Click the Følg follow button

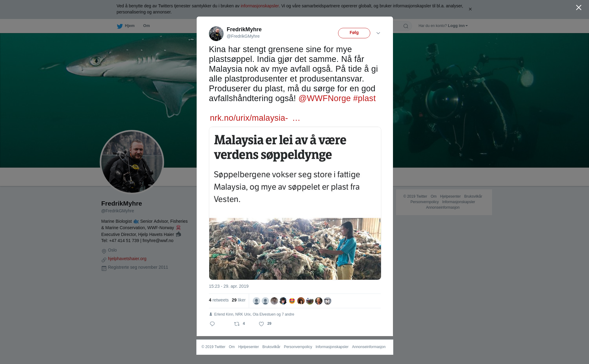[x=354, y=33]
